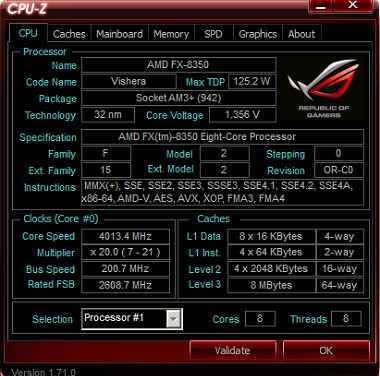The image size is (380, 376).
Task: Select the Instructions text area
Action: pos(222,192)
